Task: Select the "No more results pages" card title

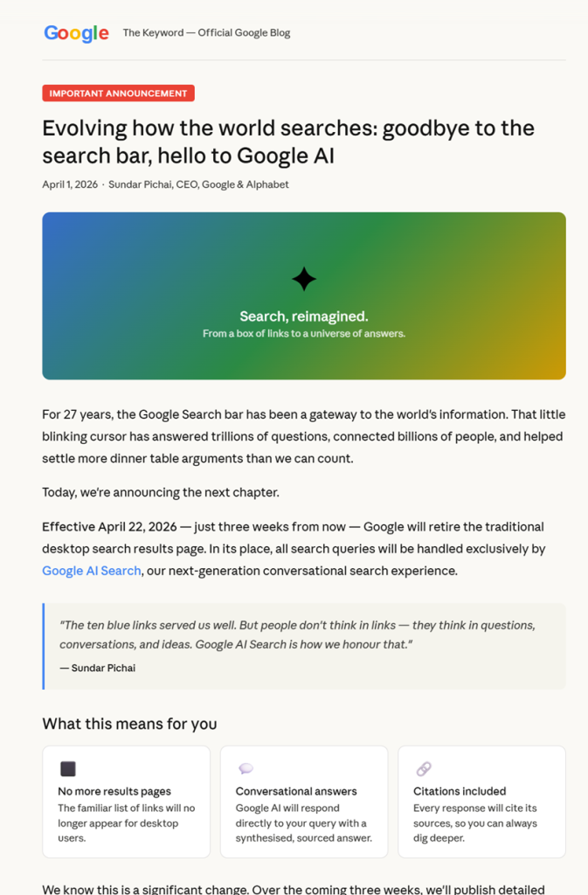Action: point(114,792)
